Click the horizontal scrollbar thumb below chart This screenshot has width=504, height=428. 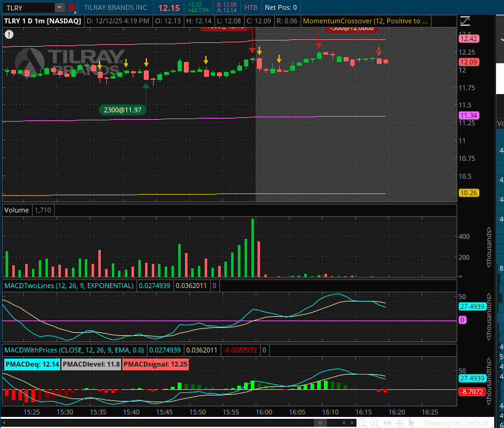click(321, 423)
